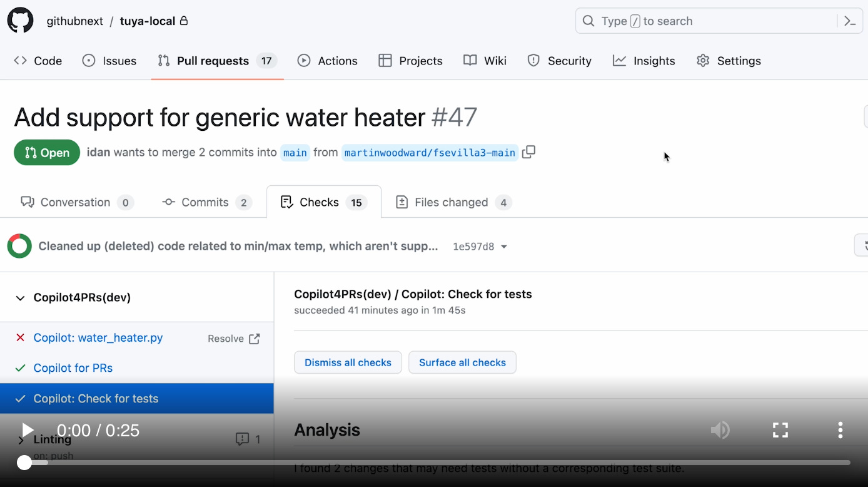Select the Copilot for PRs check

[x=73, y=368]
